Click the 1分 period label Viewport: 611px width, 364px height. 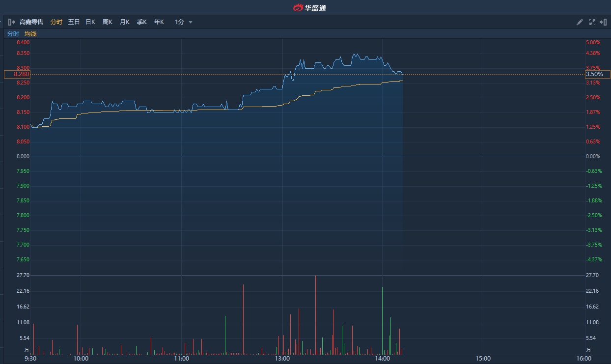pos(179,22)
